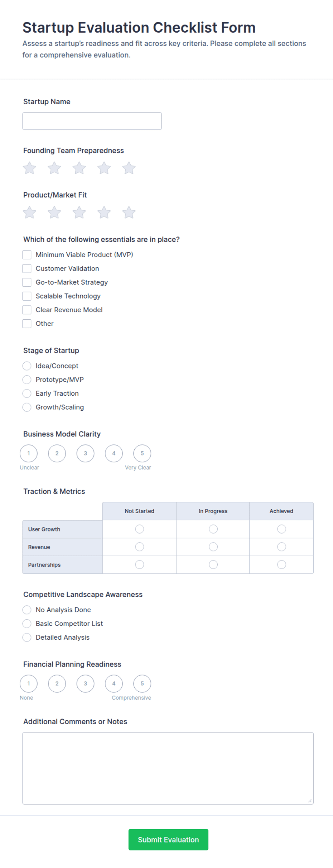The width and height of the screenshot is (333, 868).
Task: Check the Minimum Viable Product (MVP) box
Action: pyautogui.click(x=27, y=255)
